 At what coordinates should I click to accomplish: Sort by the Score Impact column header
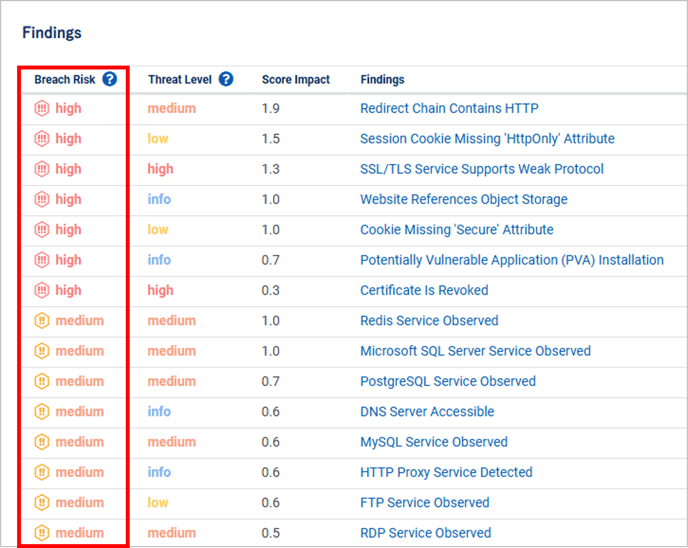coord(295,80)
